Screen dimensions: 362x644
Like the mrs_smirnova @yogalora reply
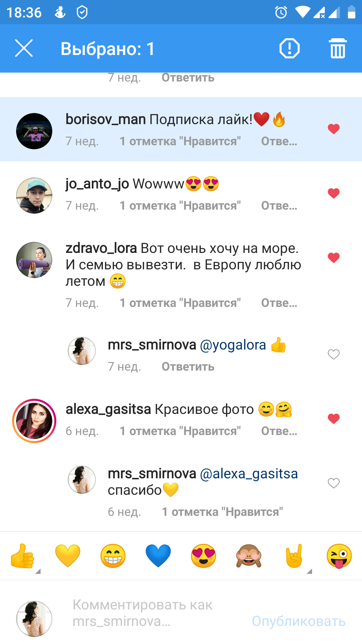(334, 354)
